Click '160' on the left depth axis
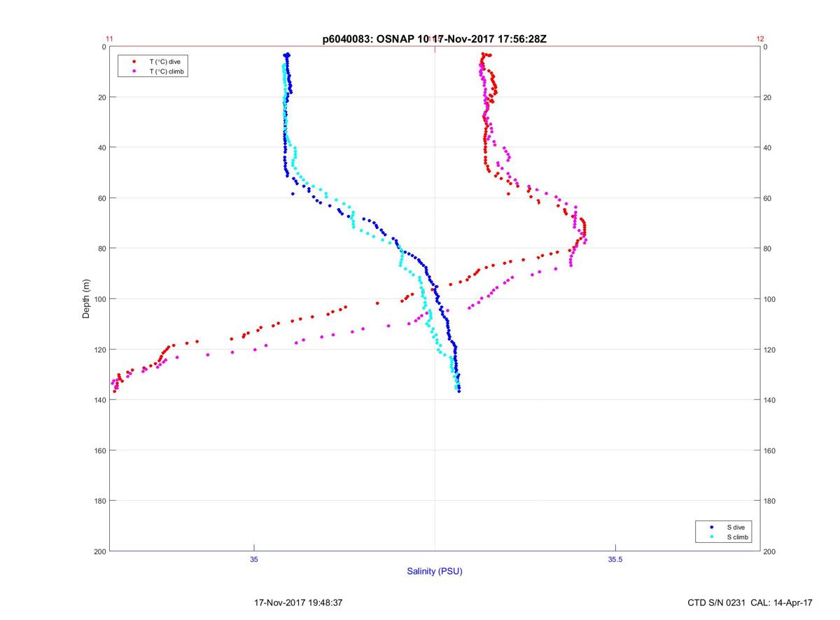Image resolution: width=840 pixels, height=620 pixels. point(100,450)
